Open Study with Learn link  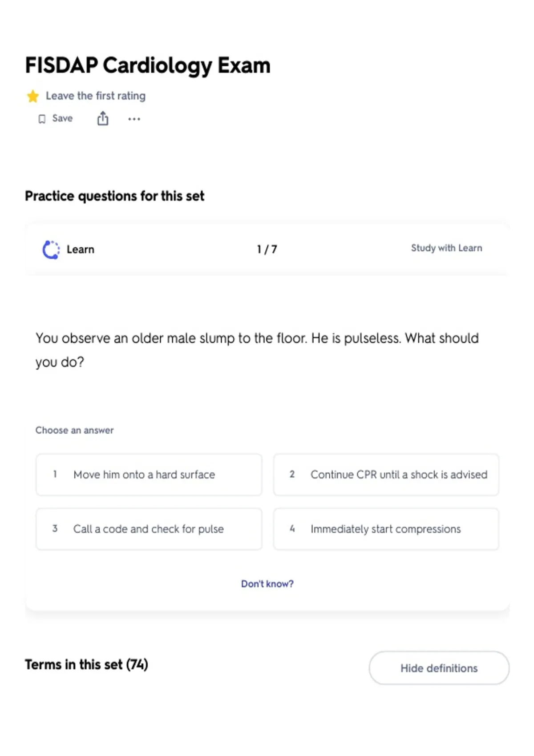click(x=446, y=248)
